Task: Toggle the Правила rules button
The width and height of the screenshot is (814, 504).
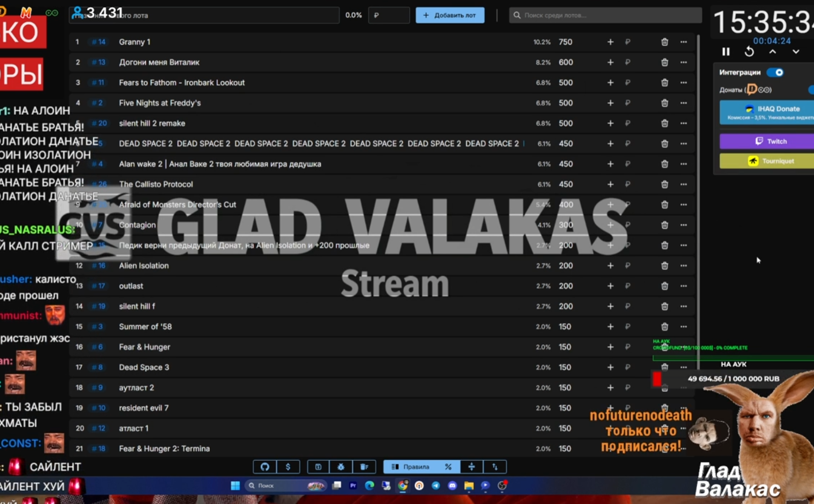Action: coord(411,467)
